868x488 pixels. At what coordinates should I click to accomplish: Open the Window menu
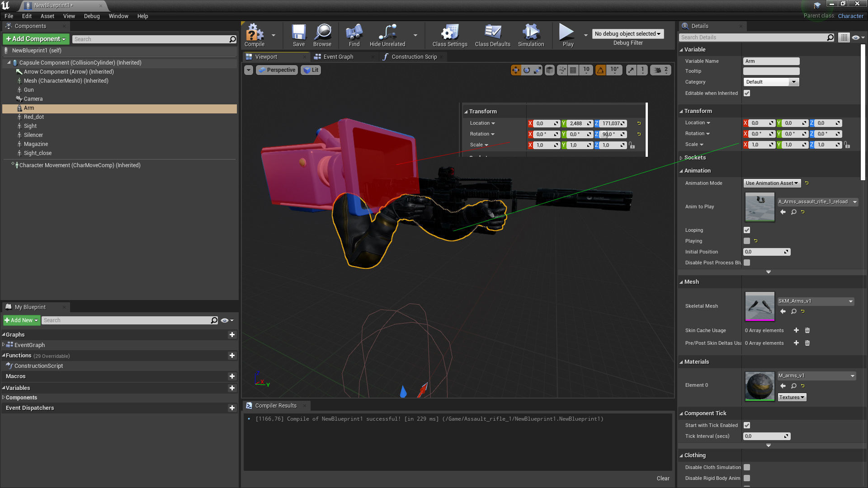(x=118, y=16)
